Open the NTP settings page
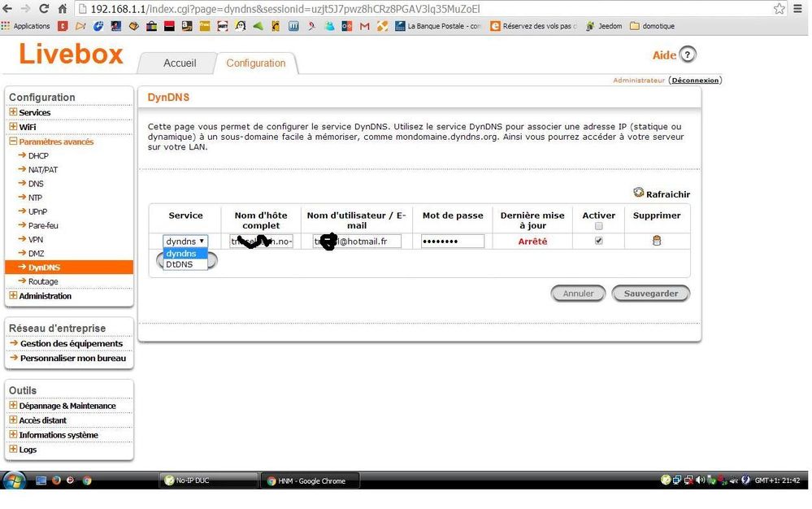Image resolution: width=812 pixels, height=509 pixels. [x=35, y=198]
